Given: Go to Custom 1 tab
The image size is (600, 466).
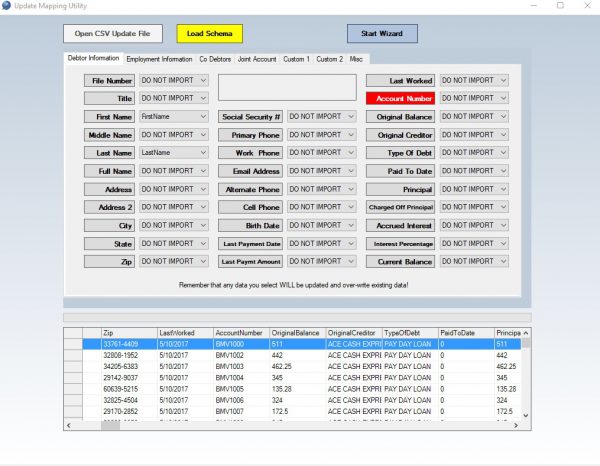Looking at the screenshot, I should coord(296,59).
